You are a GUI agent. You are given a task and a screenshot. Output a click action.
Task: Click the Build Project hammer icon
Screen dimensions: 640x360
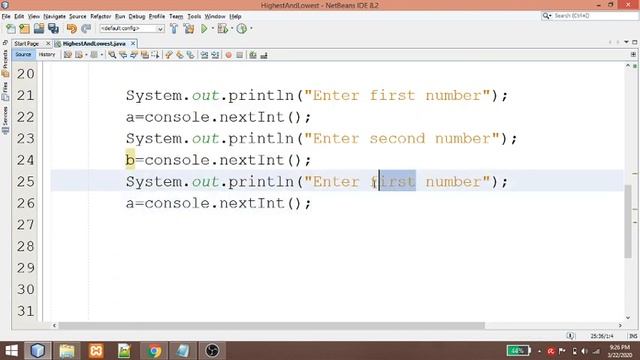[x=174, y=29]
